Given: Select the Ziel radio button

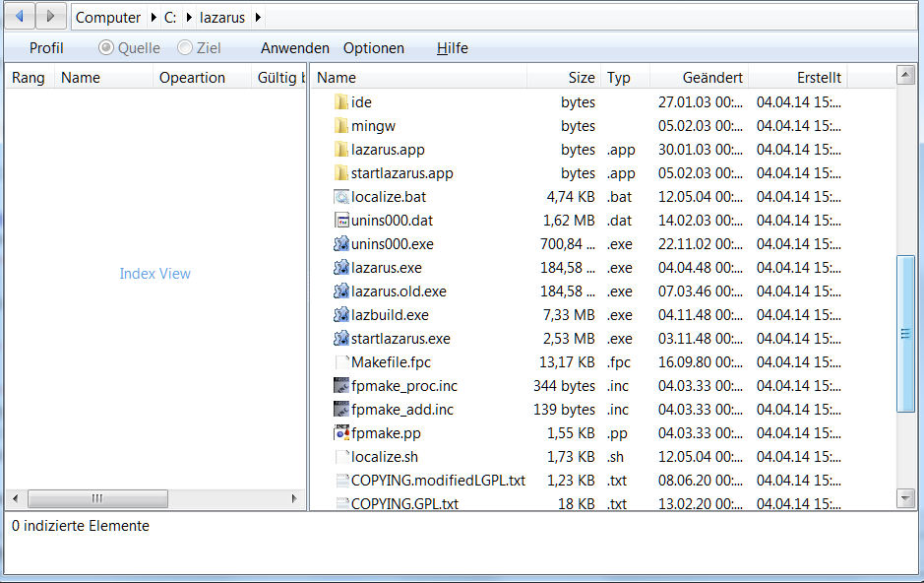Looking at the screenshot, I should (x=185, y=48).
